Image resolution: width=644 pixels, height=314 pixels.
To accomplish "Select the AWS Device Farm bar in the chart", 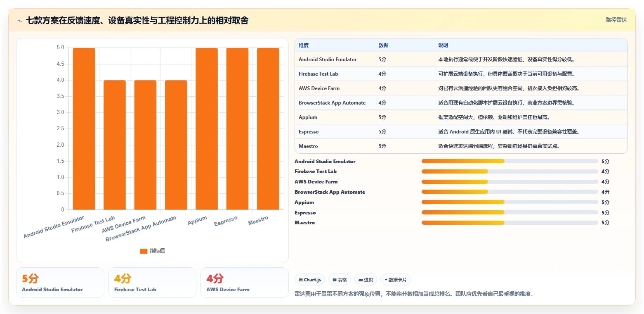I will (145, 145).
